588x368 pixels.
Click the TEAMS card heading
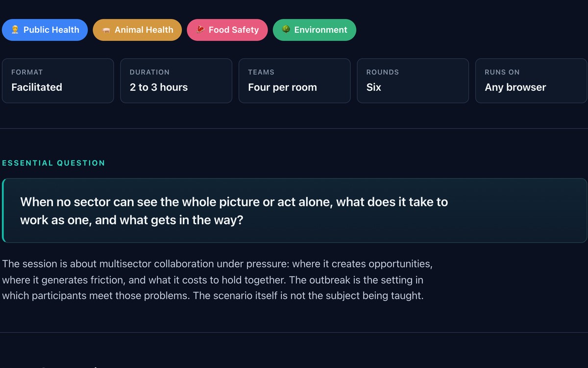(x=261, y=72)
